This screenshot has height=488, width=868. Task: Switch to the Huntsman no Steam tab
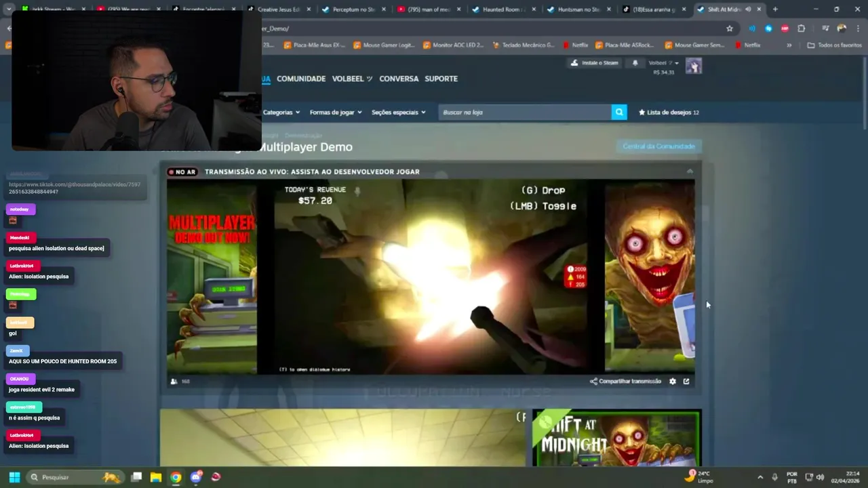pyautogui.click(x=577, y=9)
